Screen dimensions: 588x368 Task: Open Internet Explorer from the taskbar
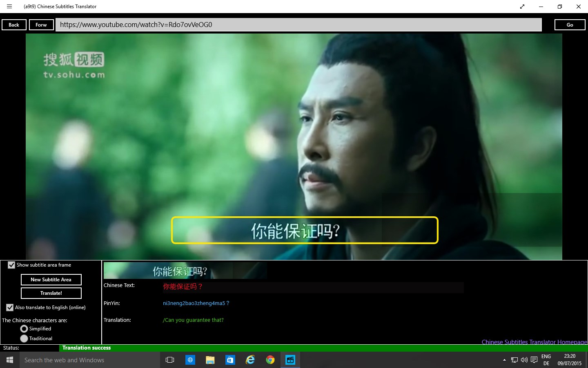pyautogui.click(x=250, y=360)
